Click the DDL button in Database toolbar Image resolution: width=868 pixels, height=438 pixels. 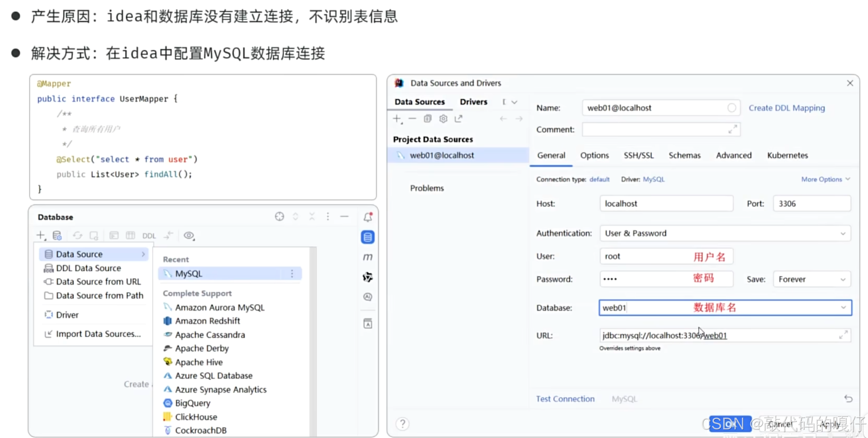click(x=149, y=236)
